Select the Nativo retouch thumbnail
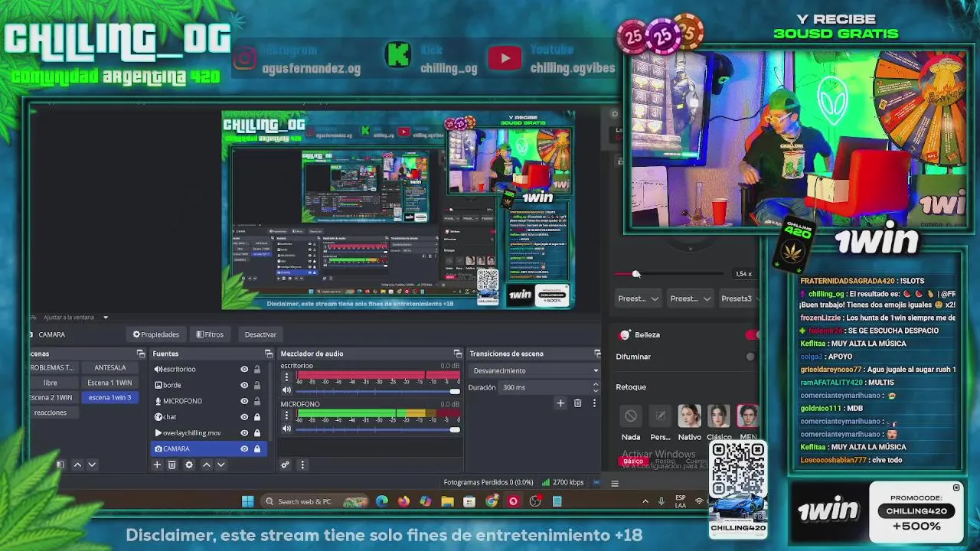Screen dimensions: 980x551 coord(689,416)
